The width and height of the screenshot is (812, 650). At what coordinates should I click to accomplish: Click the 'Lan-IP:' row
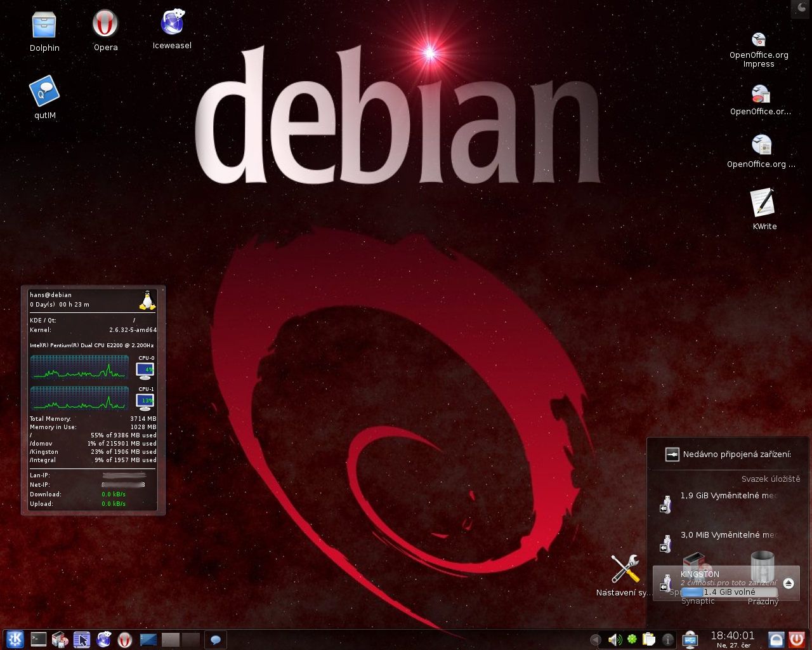pyautogui.click(x=88, y=475)
